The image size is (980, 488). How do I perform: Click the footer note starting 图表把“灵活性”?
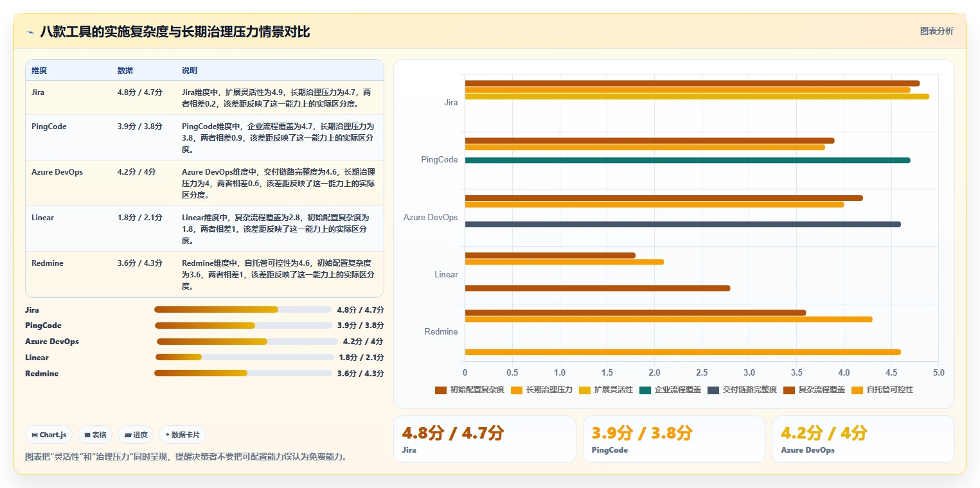click(x=186, y=457)
